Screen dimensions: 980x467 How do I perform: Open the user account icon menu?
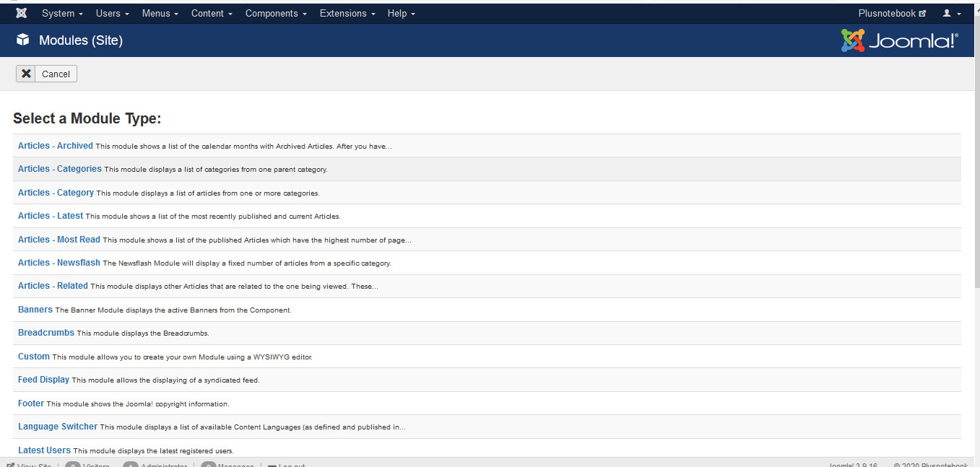[951, 13]
